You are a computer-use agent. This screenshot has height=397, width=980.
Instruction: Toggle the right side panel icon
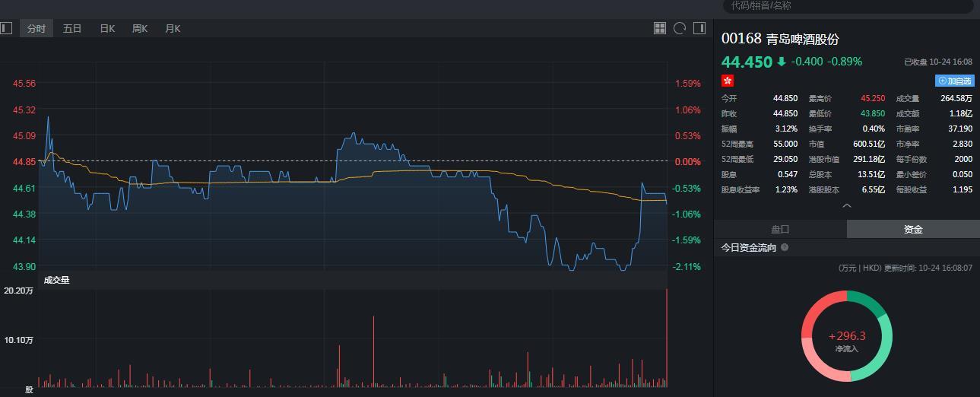699,29
